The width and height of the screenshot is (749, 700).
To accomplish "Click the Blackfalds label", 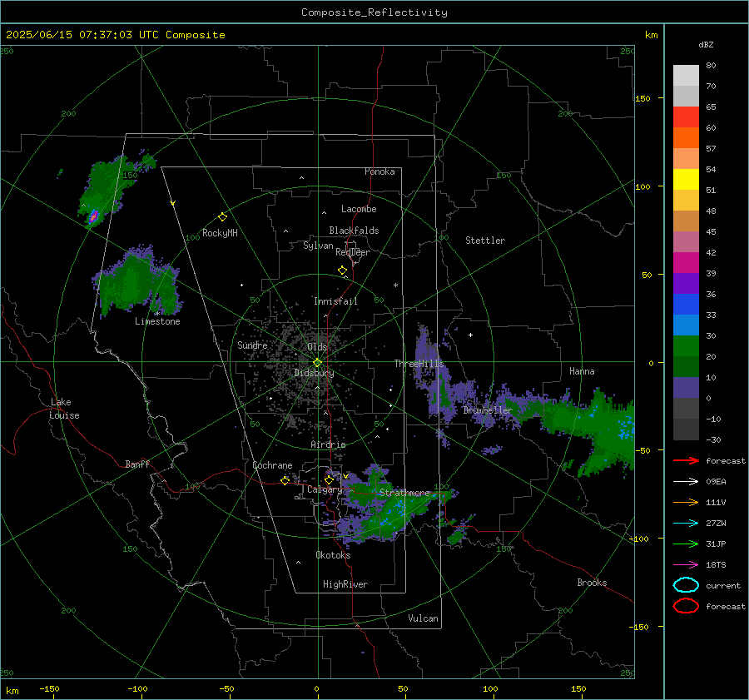I will pyautogui.click(x=354, y=231).
